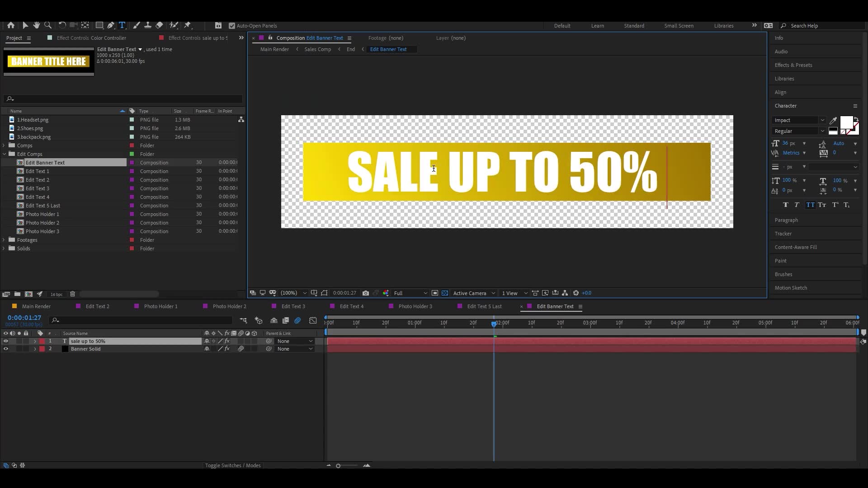868x488 pixels.
Task: Click Toggle Switches / Modes button
Action: [x=232, y=465]
